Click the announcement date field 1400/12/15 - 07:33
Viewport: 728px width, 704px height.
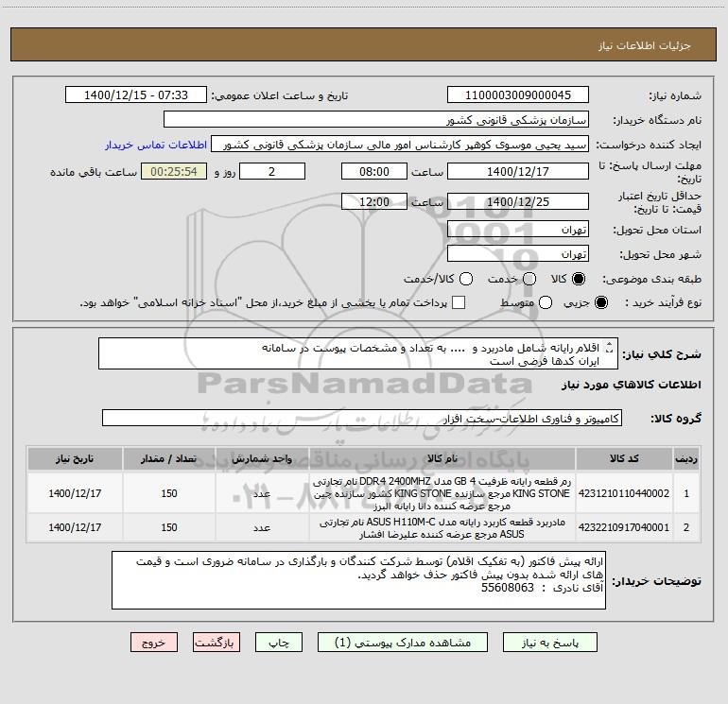point(136,94)
